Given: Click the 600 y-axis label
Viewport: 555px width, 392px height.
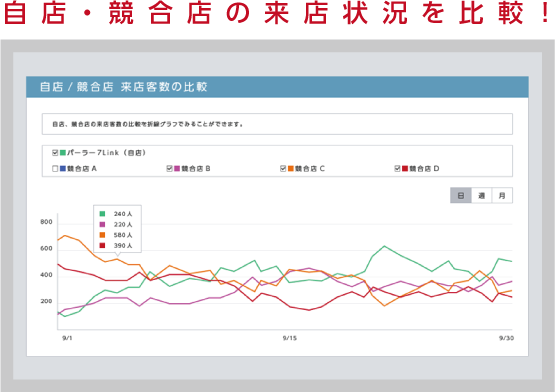Looking at the screenshot, I should [x=46, y=249].
